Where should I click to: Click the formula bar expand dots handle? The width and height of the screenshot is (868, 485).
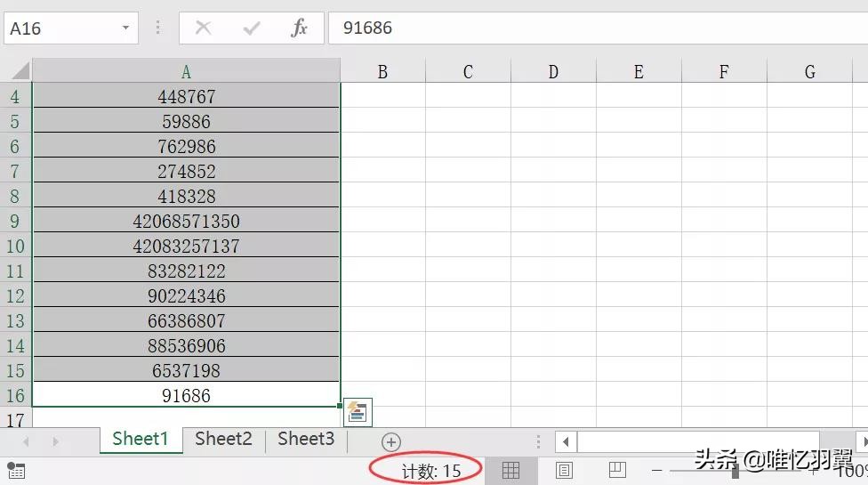coord(157,28)
